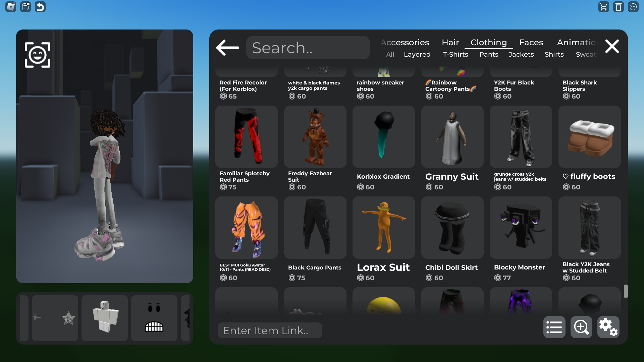The width and height of the screenshot is (644, 362).
Task: Switch to the Hair category tab
Action: [450, 43]
